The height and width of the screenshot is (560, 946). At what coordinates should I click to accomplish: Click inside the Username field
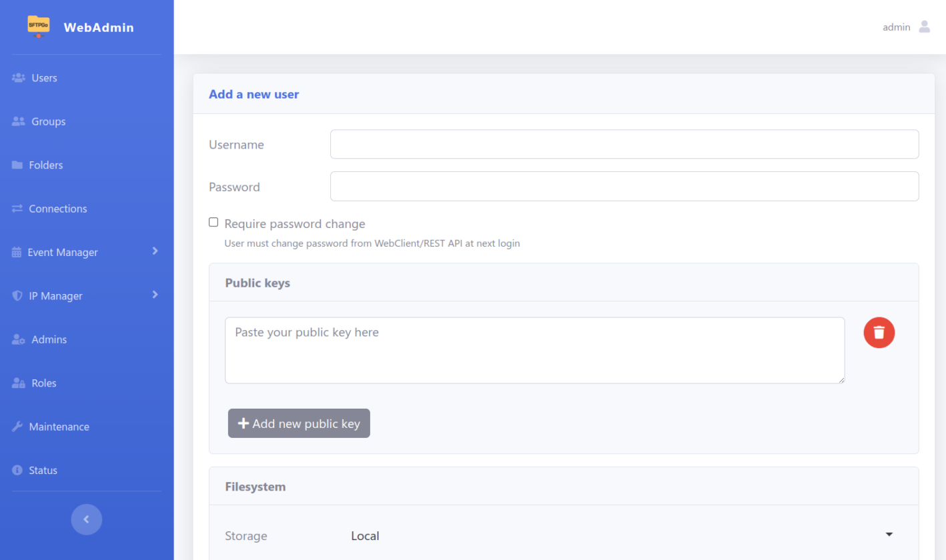[x=624, y=144]
